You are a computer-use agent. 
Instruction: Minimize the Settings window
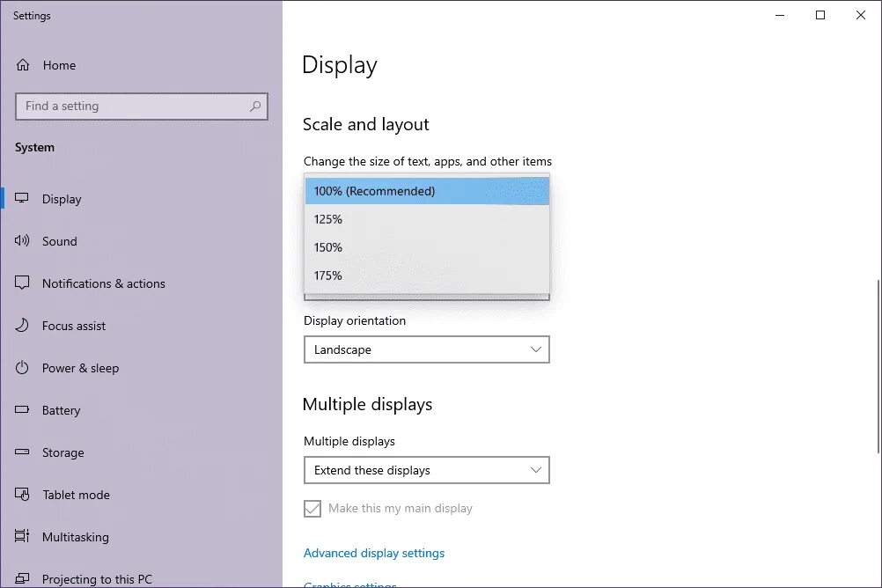coord(780,15)
